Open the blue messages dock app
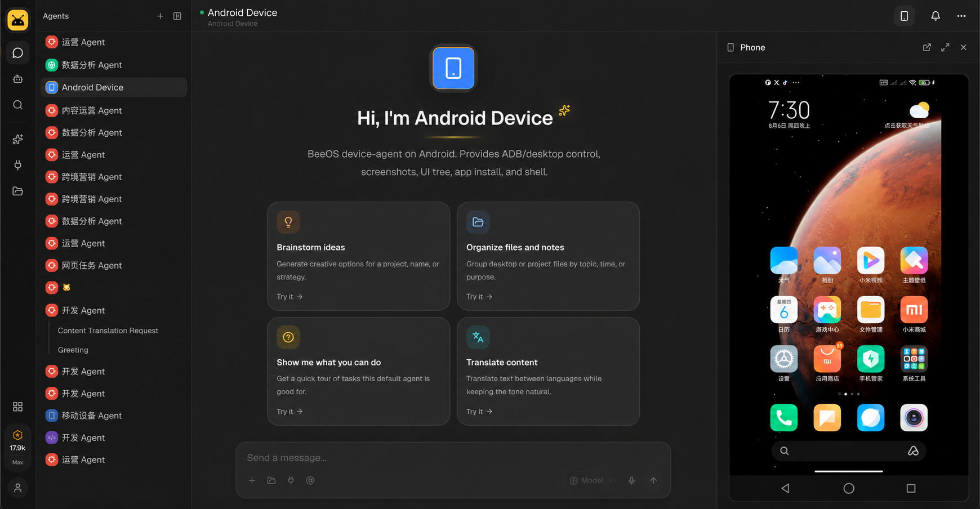Viewport: 980px width, 509px height. (x=871, y=418)
